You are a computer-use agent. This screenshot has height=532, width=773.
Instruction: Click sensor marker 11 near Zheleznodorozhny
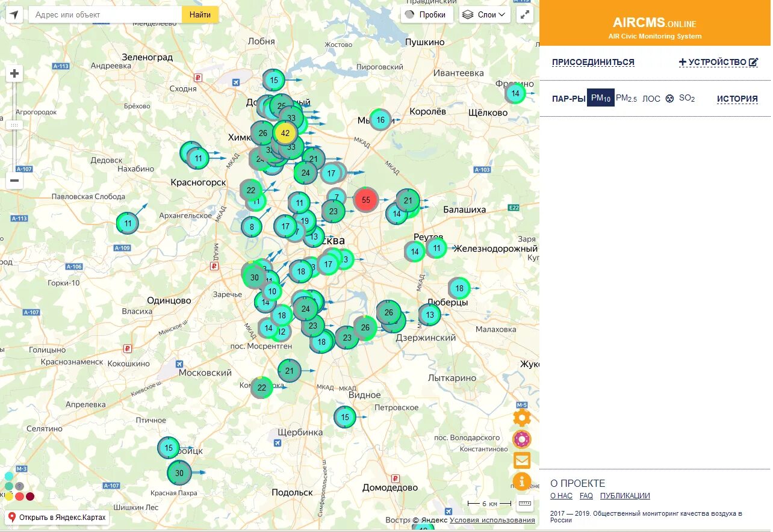(x=436, y=248)
